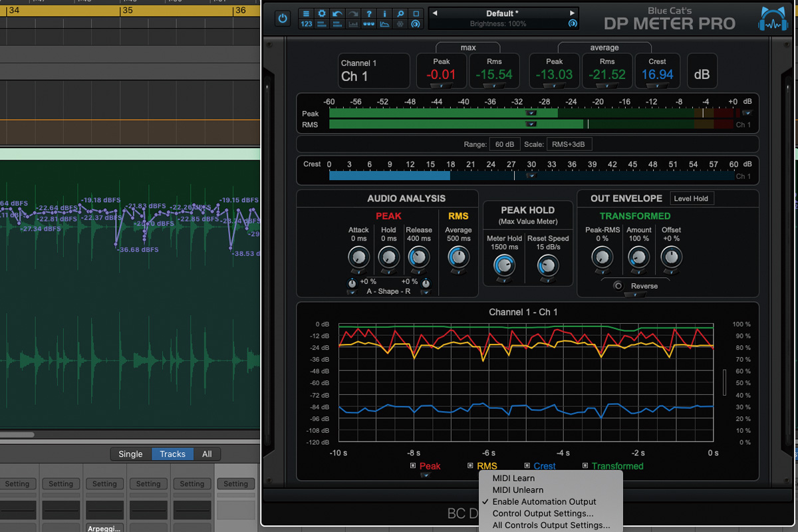The height and width of the screenshot is (532, 798).
Task: Open the Channel 1 selector box
Action: (x=374, y=70)
